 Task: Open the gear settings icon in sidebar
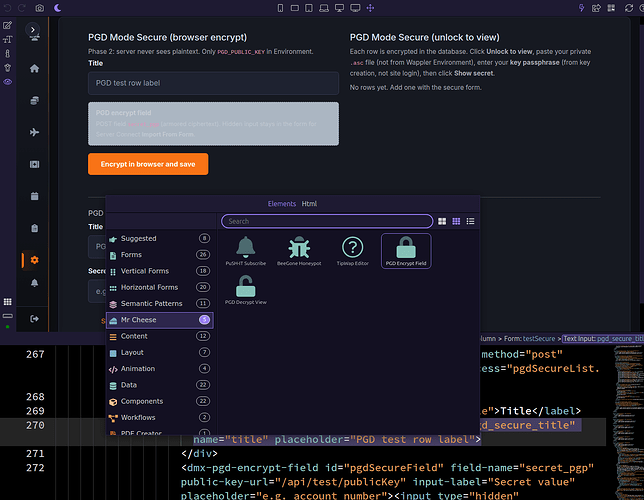[34, 260]
